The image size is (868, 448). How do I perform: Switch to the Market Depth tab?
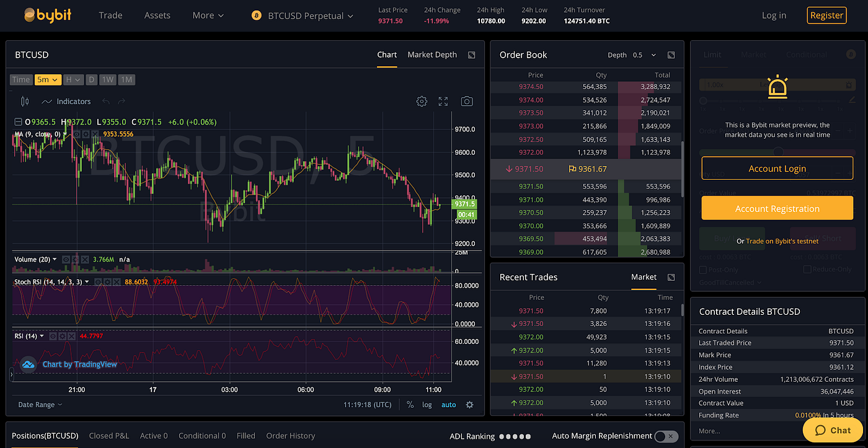(432, 55)
